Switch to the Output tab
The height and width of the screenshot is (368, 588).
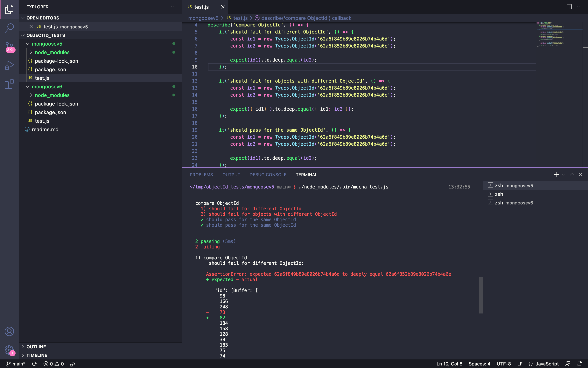(231, 175)
